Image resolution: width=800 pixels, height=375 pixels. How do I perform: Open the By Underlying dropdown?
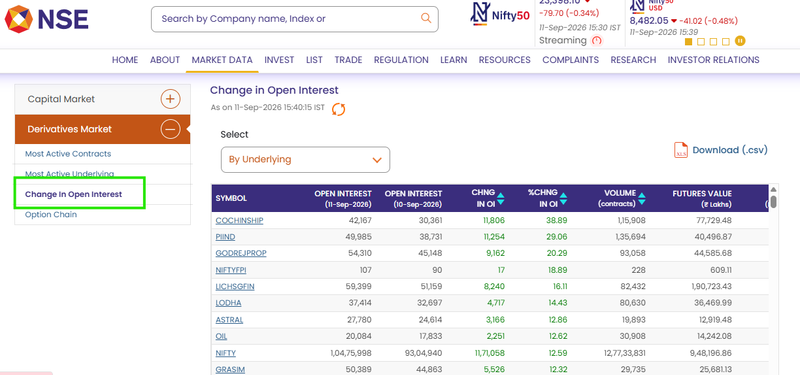tap(305, 160)
